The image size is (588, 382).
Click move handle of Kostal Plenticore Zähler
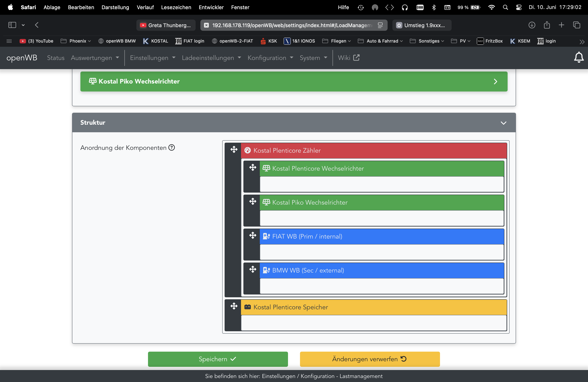234,149
